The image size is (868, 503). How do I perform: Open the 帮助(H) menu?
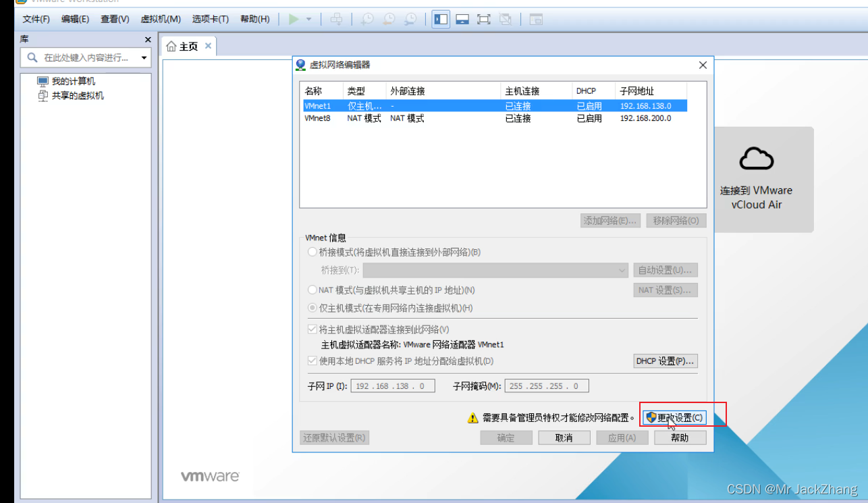pos(255,19)
